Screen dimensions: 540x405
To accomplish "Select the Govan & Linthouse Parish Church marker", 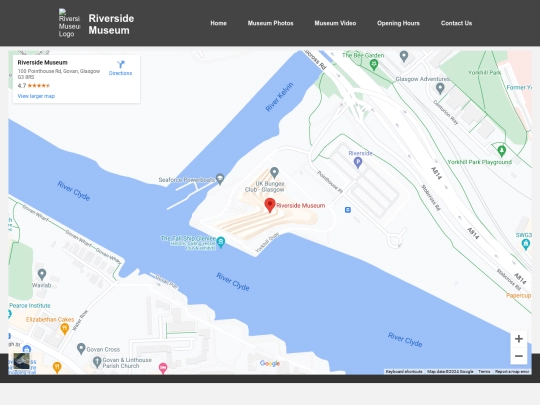I will point(97,362).
